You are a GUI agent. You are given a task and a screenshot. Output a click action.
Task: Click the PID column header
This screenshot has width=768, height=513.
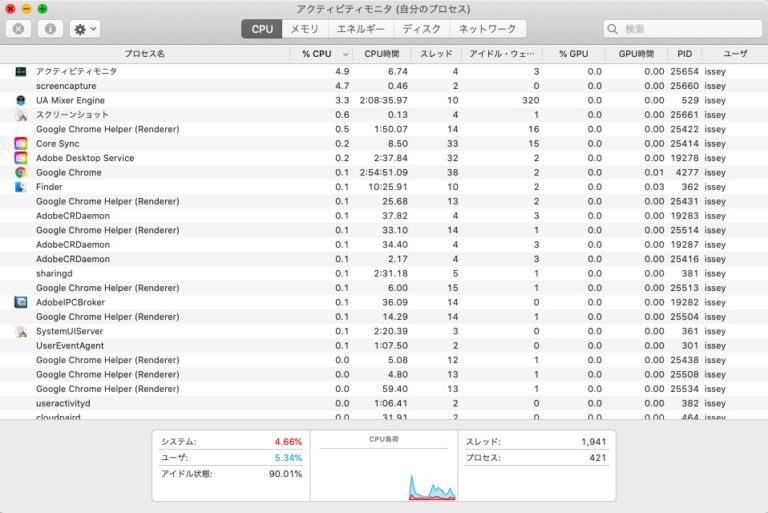(684, 54)
